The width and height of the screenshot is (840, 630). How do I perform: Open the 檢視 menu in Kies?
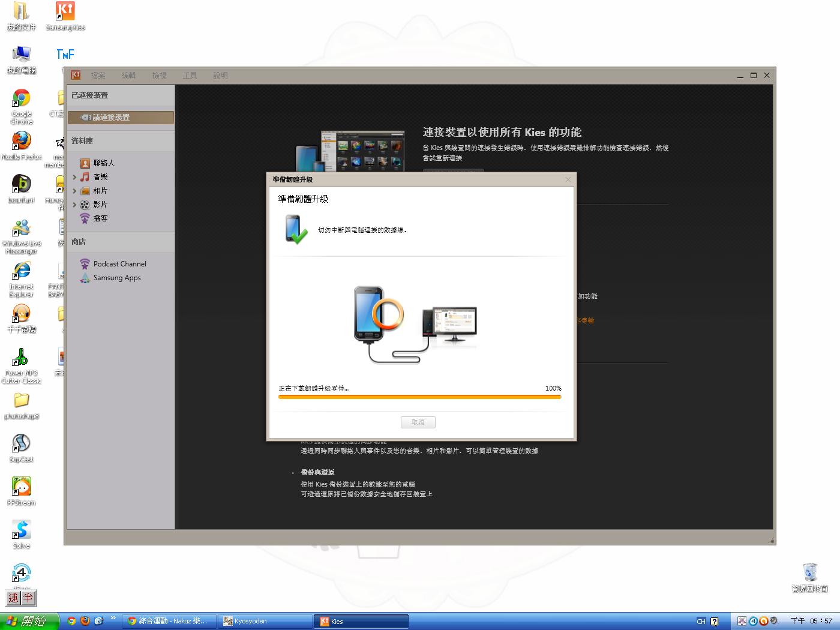[x=159, y=75]
